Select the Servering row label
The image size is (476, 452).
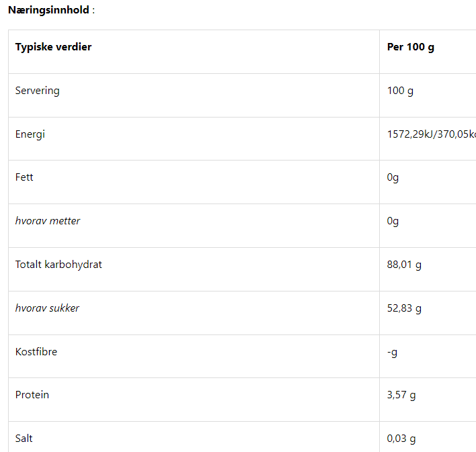(x=38, y=91)
